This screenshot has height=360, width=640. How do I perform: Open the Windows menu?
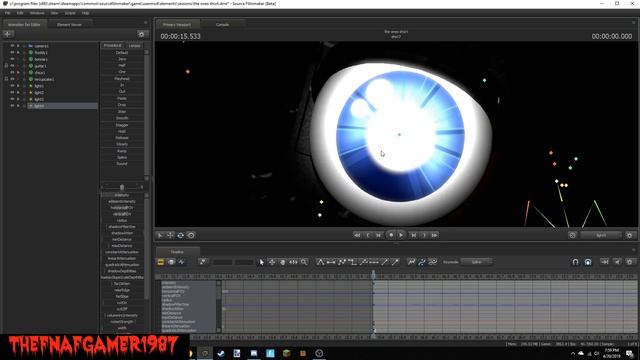[x=37, y=13]
